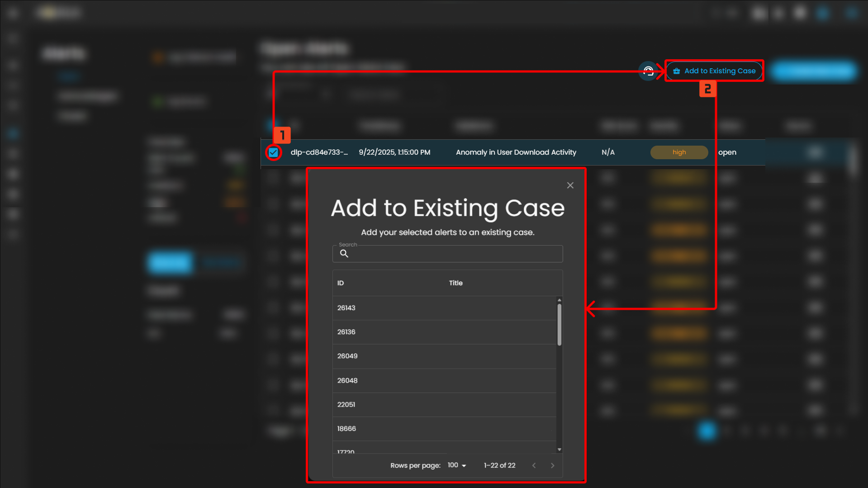Viewport: 868px width, 488px height.
Task: Click the scroll up arrow in the case list
Action: pos(560,300)
